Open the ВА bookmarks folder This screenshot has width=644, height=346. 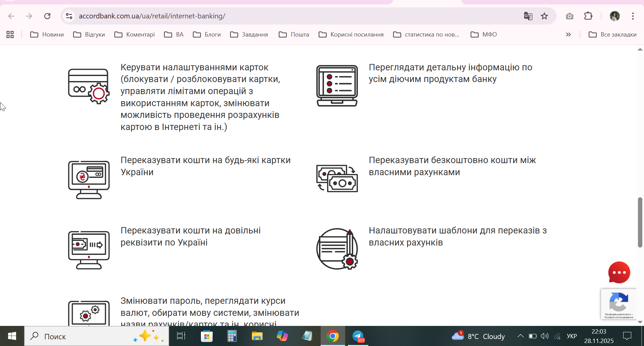click(x=174, y=34)
